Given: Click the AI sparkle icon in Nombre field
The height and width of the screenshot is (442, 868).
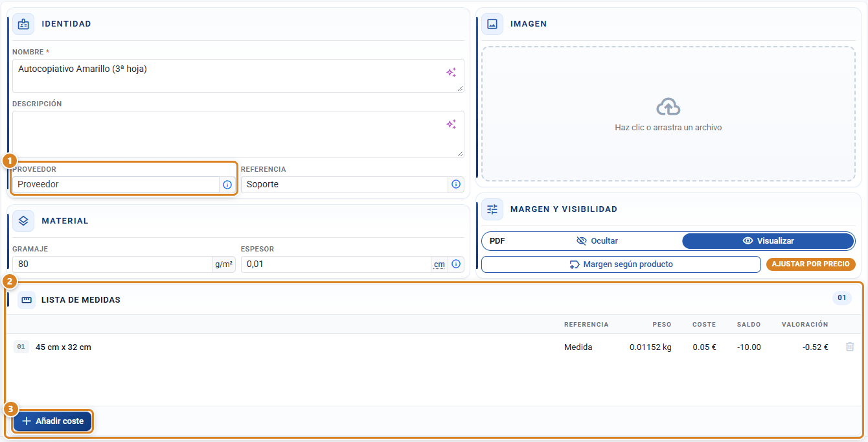Looking at the screenshot, I should [451, 73].
